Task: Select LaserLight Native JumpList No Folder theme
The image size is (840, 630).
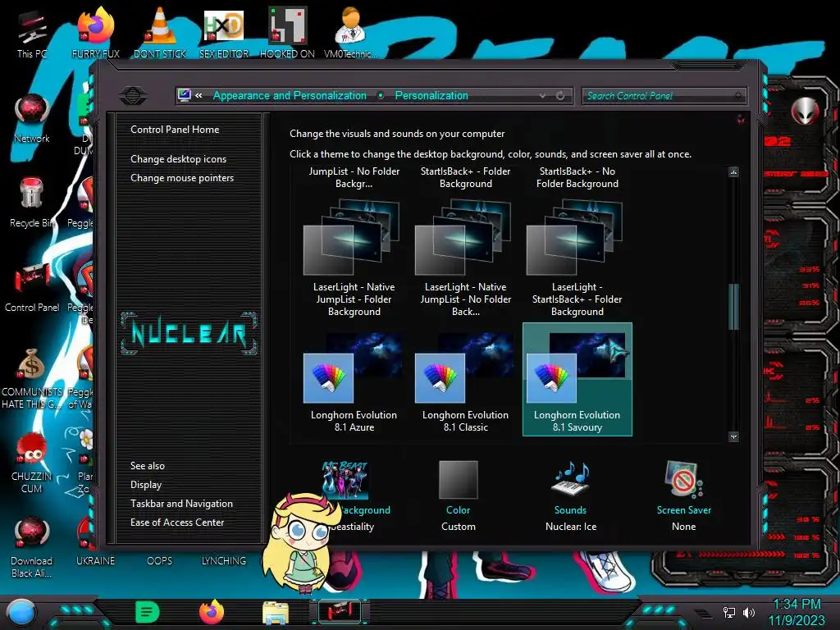Action: (x=466, y=257)
